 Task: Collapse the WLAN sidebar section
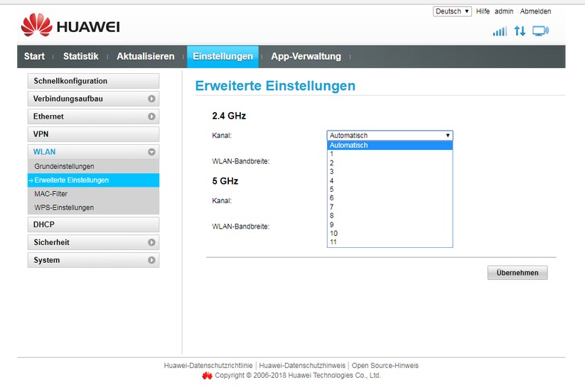151,152
